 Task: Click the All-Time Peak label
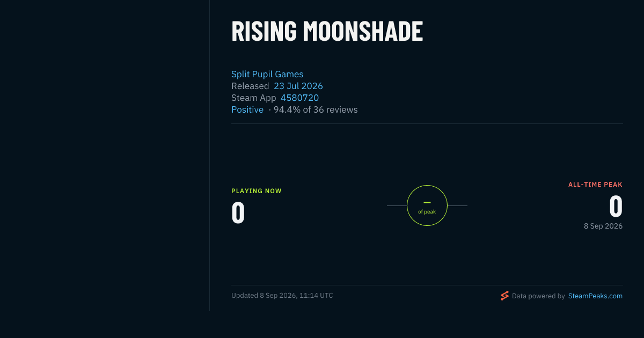(x=596, y=185)
